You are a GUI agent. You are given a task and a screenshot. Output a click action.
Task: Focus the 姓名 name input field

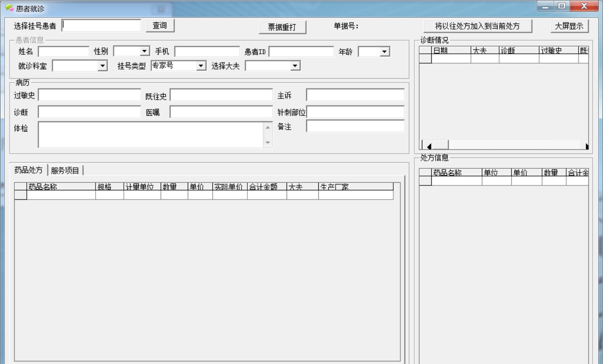(x=64, y=51)
